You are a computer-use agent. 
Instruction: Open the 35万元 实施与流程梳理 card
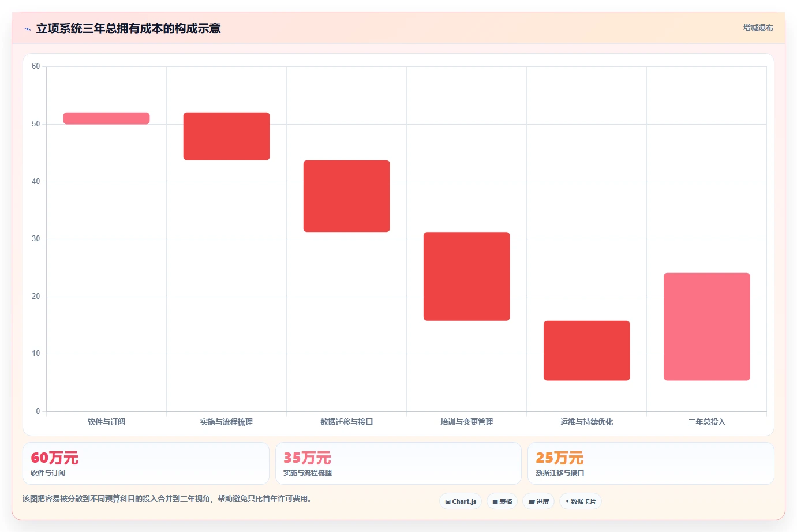click(x=398, y=463)
